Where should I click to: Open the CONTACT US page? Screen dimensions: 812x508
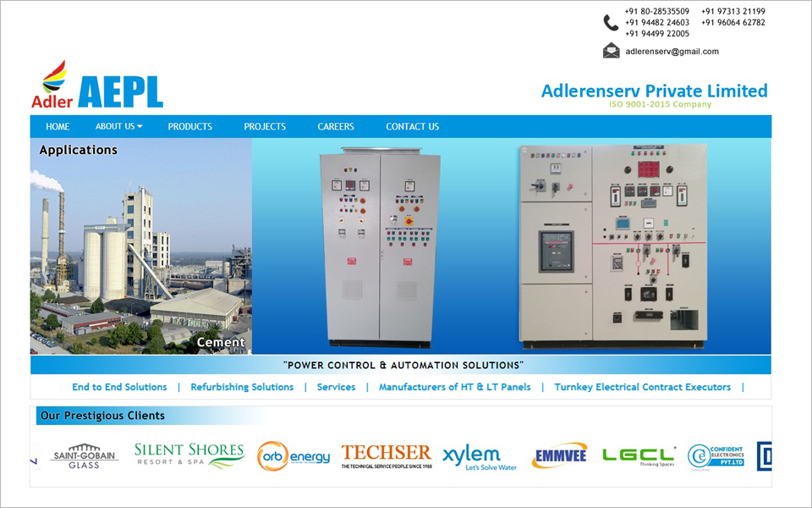[412, 126]
